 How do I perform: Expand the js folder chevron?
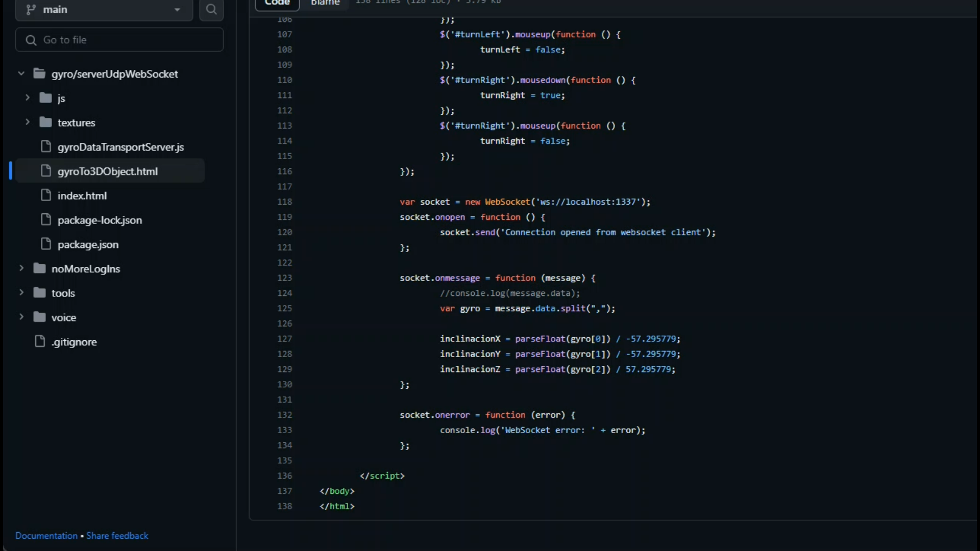(x=28, y=97)
